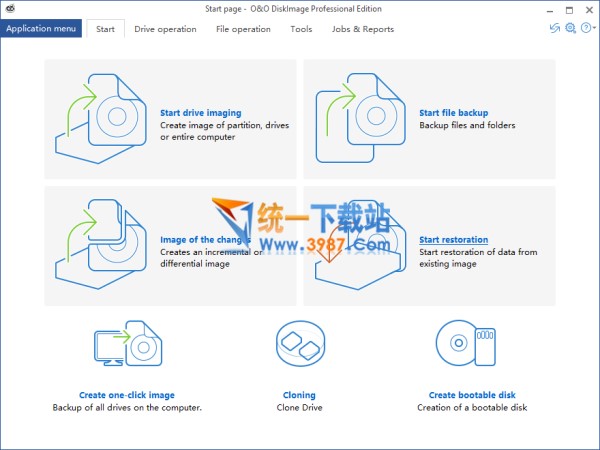The width and height of the screenshot is (600, 450).
Task: Click 'Create image of partition, drives' description
Action: click(x=225, y=125)
